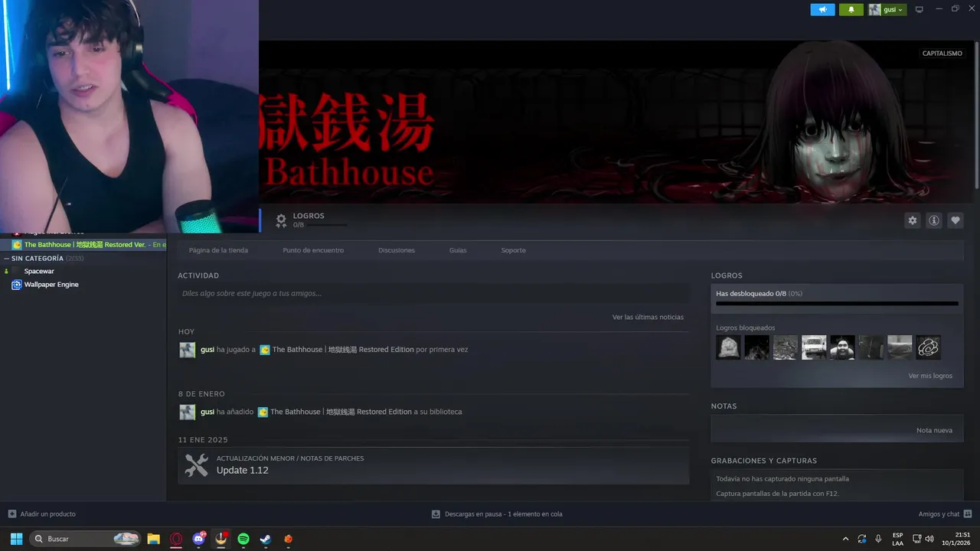Open the Logros header gear icon
980x551 pixels.
point(281,220)
